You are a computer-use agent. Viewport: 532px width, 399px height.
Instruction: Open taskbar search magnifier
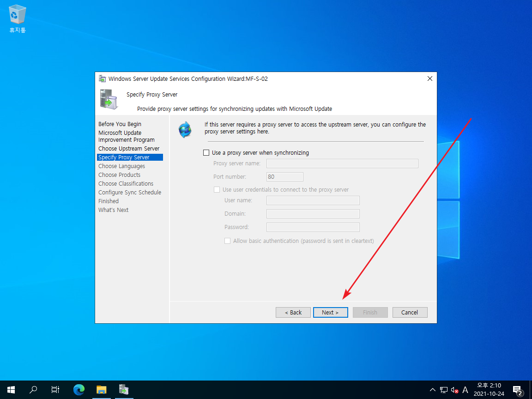pos(33,389)
